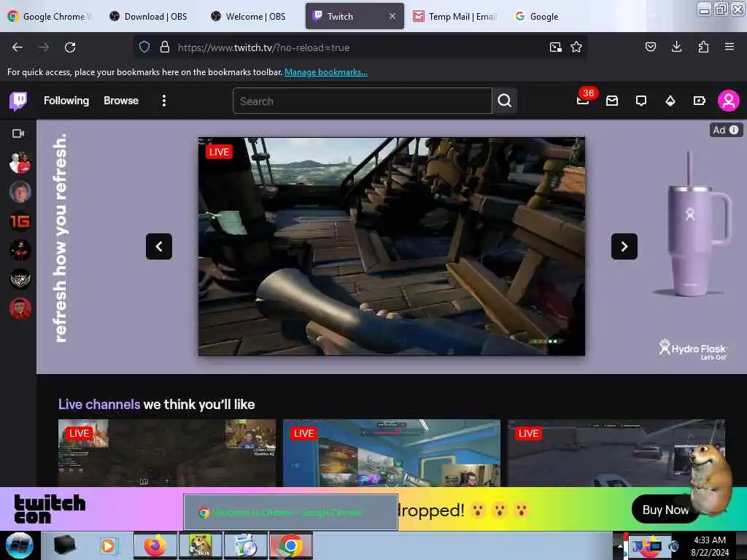Click the Ad info badge
The width and height of the screenshot is (747, 560).
click(x=726, y=130)
